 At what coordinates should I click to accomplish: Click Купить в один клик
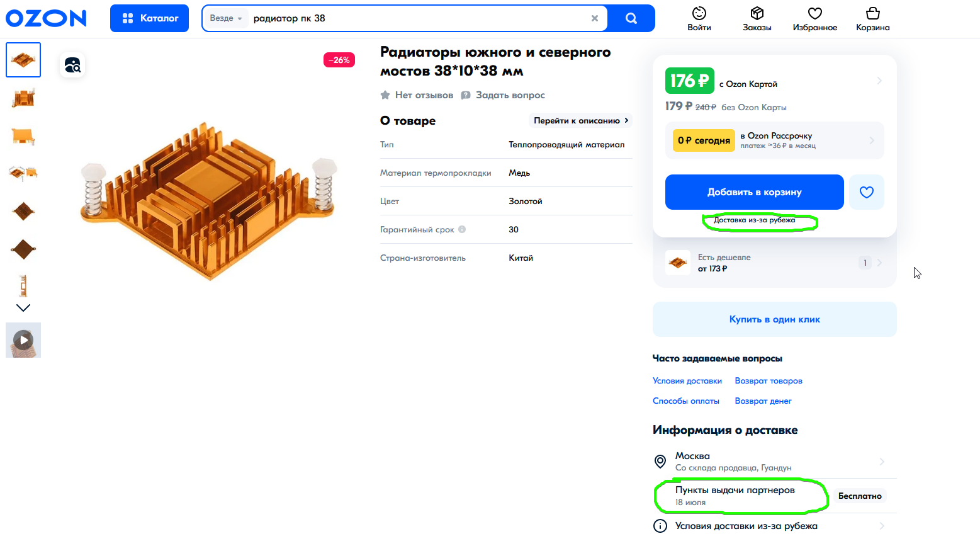(774, 319)
